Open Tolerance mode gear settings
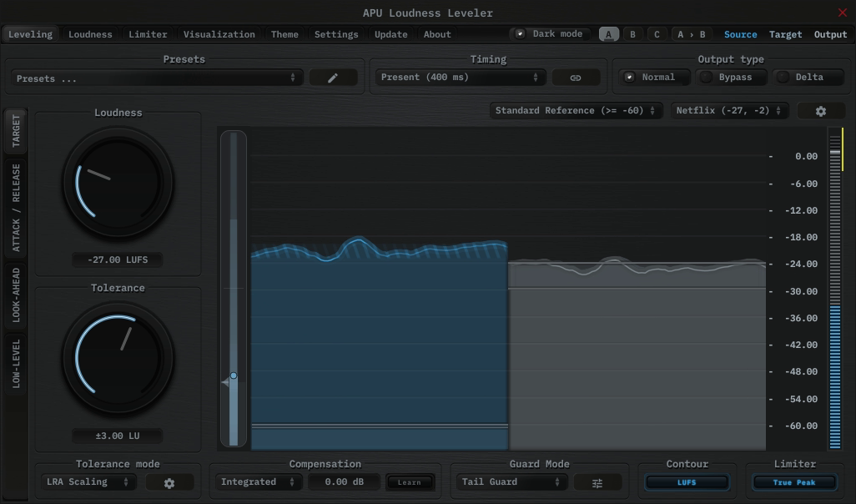The image size is (856, 504). click(x=169, y=482)
